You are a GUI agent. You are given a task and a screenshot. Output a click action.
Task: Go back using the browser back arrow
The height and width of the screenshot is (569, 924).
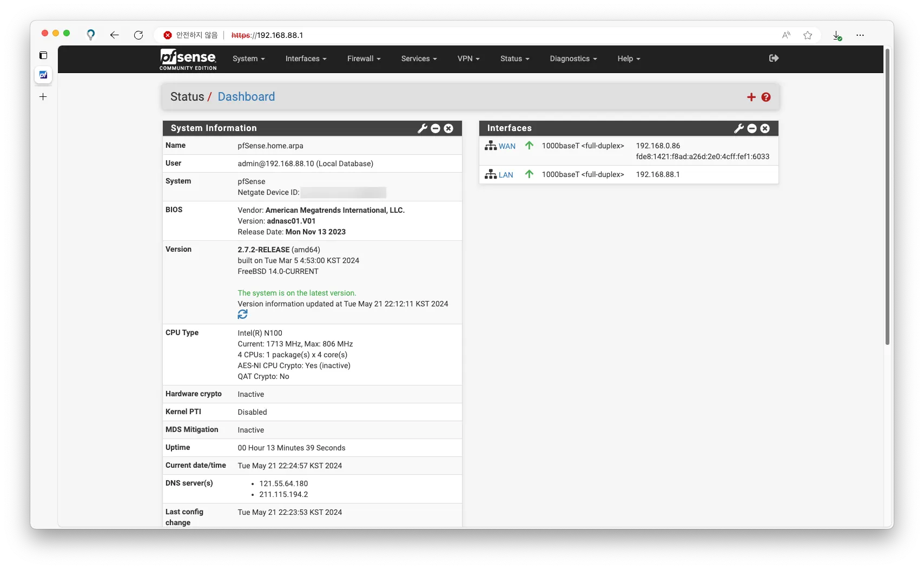114,35
